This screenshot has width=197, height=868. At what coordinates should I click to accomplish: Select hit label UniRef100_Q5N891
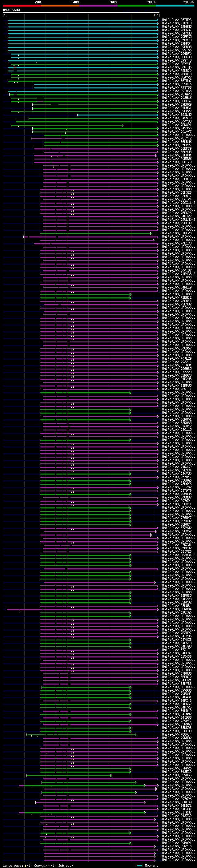point(177,125)
